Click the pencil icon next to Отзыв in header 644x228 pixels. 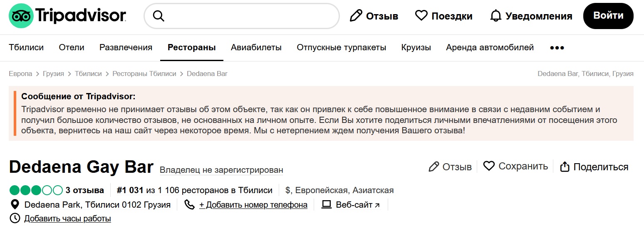coord(356,16)
